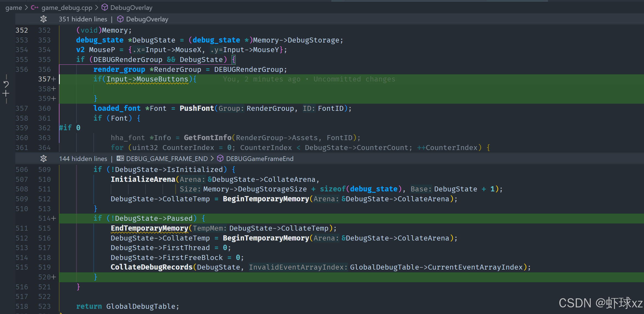Click 'DebugState->Paused' condition

tap(154, 219)
